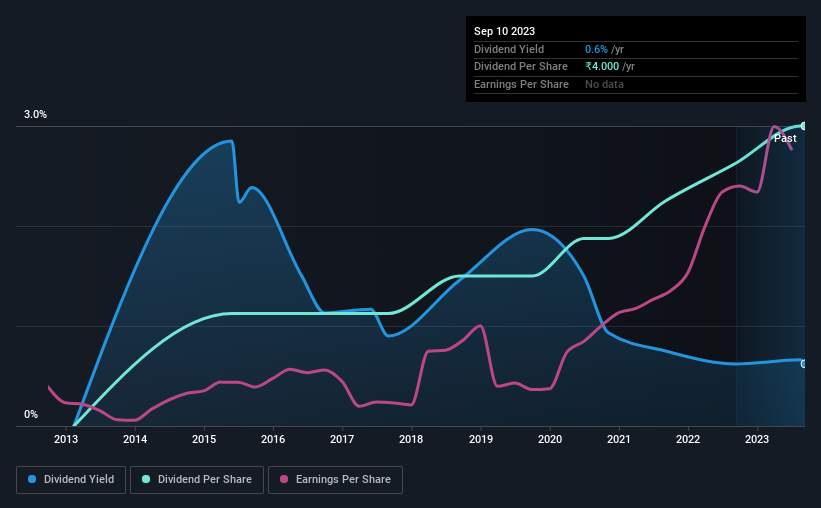Click the 2014 x-axis label
821x508 pixels.
pyautogui.click(x=135, y=439)
